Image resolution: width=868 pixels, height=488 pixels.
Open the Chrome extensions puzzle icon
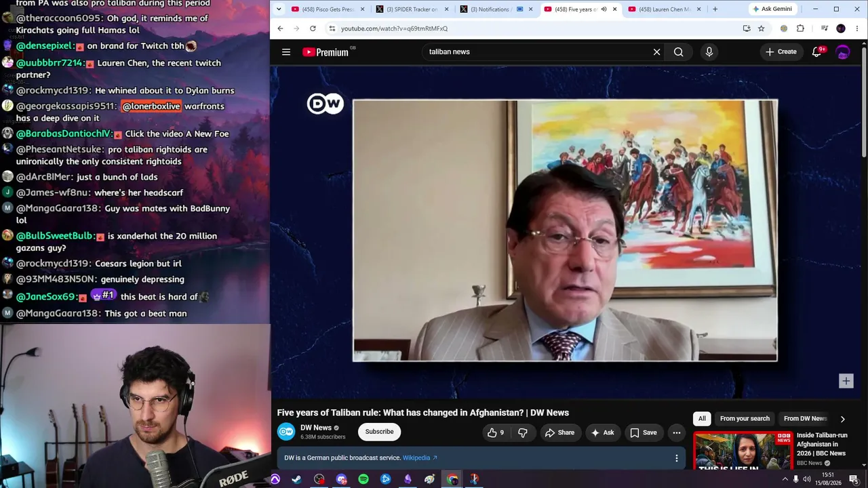(800, 28)
